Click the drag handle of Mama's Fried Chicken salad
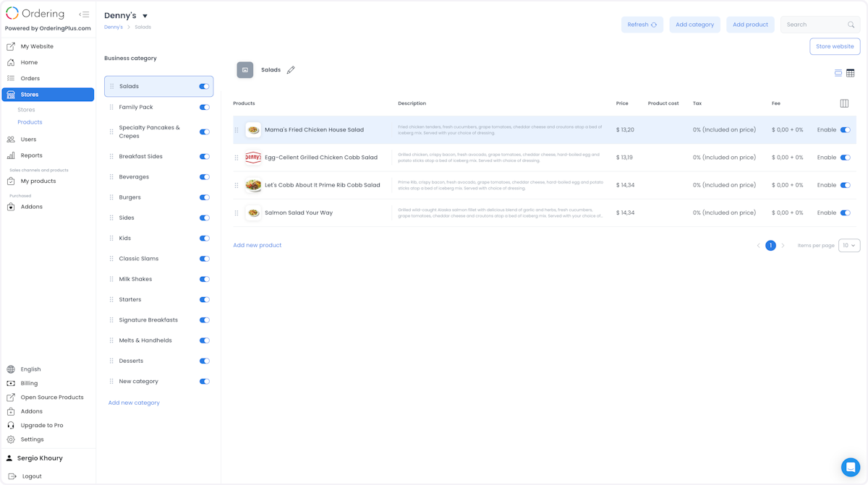 pos(237,130)
